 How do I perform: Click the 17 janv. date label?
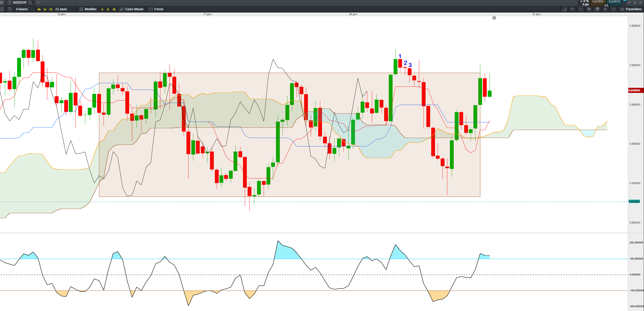point(208,14)
